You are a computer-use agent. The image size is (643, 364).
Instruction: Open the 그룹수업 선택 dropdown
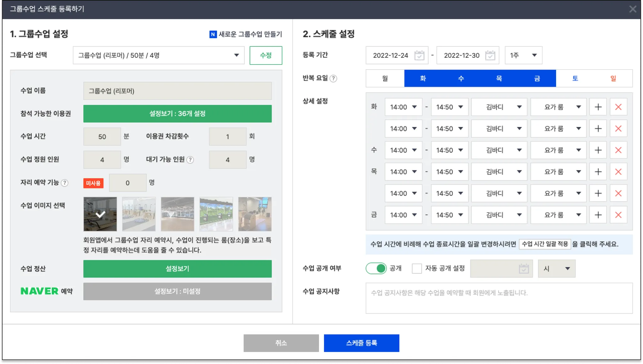(159, 55)
